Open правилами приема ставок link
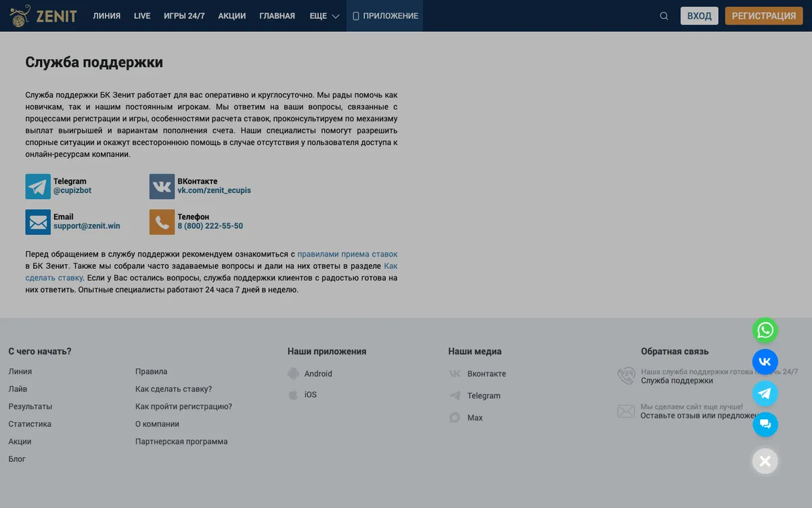The height and width of the screenshot is (508, 812). coord(348,255)
